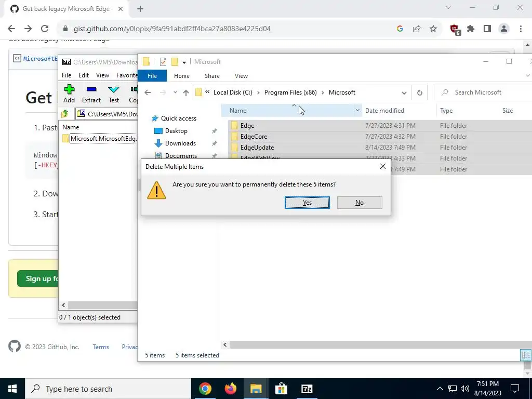Open Chrome Extensions puzzle menu
This screenshot has width=532, height=399.
coord(471,29)
